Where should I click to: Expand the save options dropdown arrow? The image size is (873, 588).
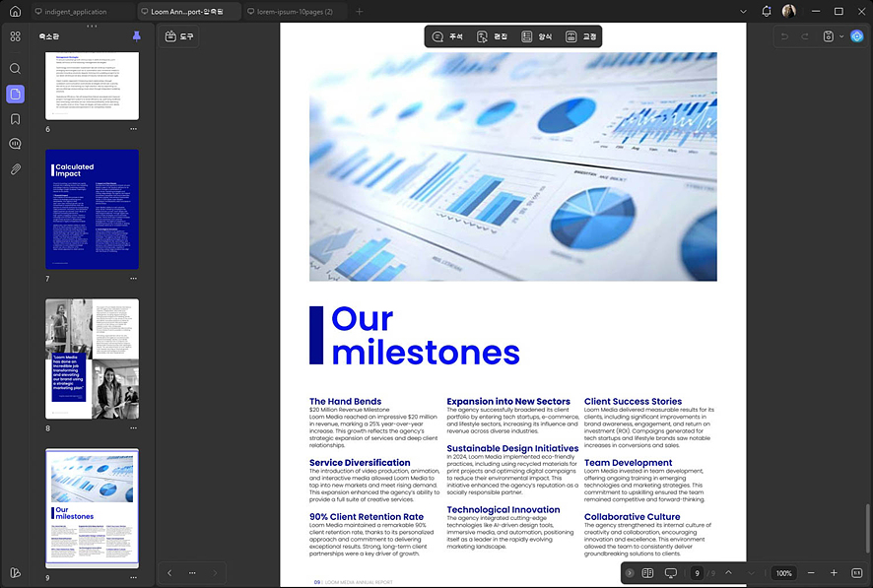coord(841,36)
